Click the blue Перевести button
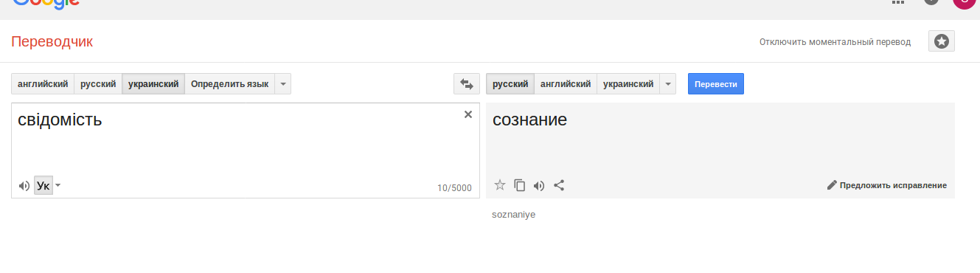This screenshot has width=980, height=273. 716,84
